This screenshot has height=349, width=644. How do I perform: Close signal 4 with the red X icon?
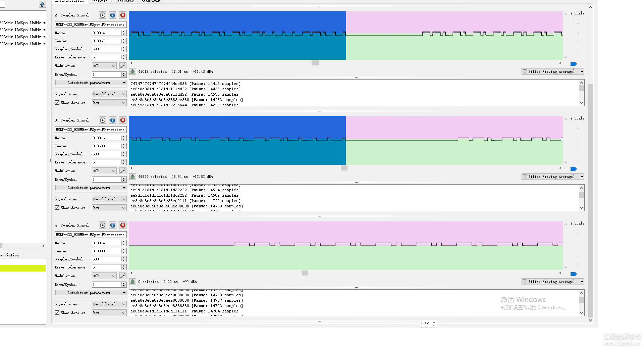(x=123, y=225)
